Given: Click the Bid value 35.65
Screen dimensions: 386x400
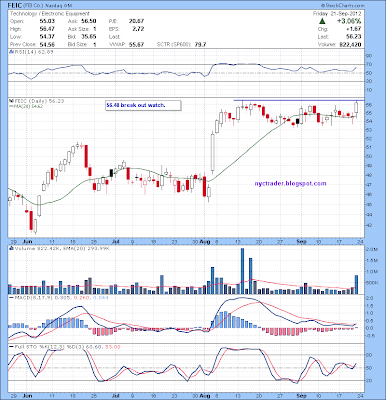Looking at the screenshot, I should [x=89, y=37].
